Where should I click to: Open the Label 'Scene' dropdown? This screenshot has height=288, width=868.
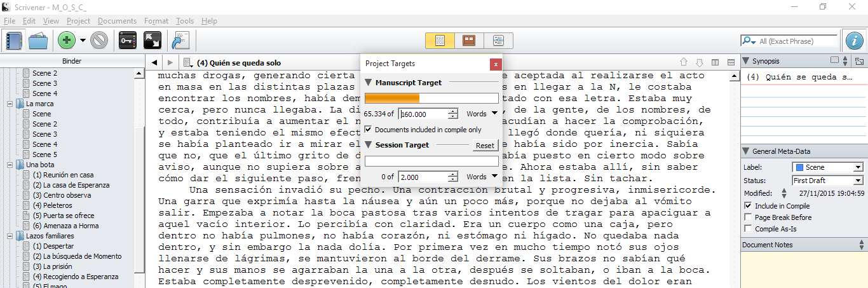(827, 167)
